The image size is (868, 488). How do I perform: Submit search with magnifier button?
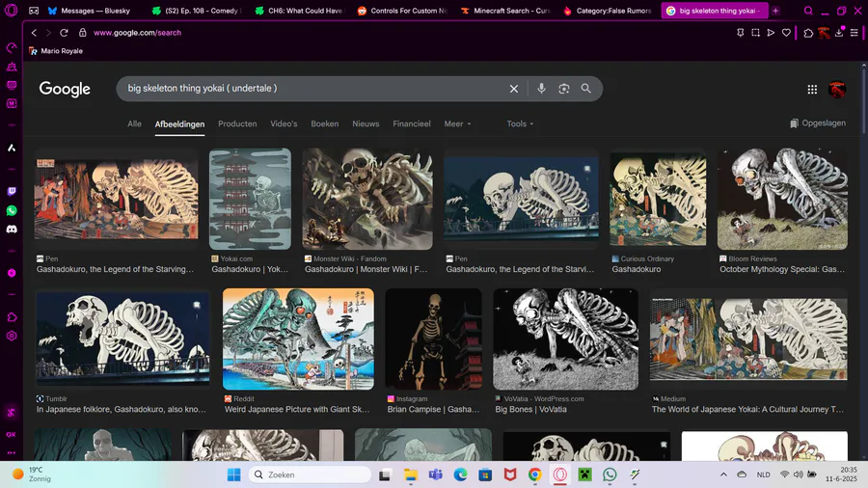[585, 89]
